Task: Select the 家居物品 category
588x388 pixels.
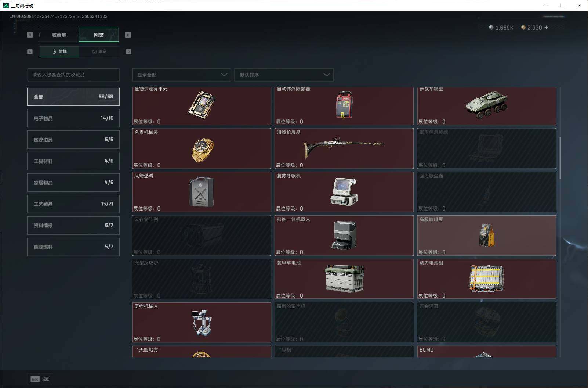Action: coord(73,183)
